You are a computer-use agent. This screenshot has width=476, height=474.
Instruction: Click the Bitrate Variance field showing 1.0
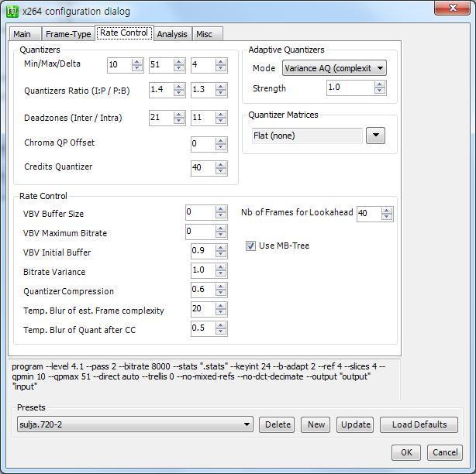pyautogui.click(x=203, y=270)
